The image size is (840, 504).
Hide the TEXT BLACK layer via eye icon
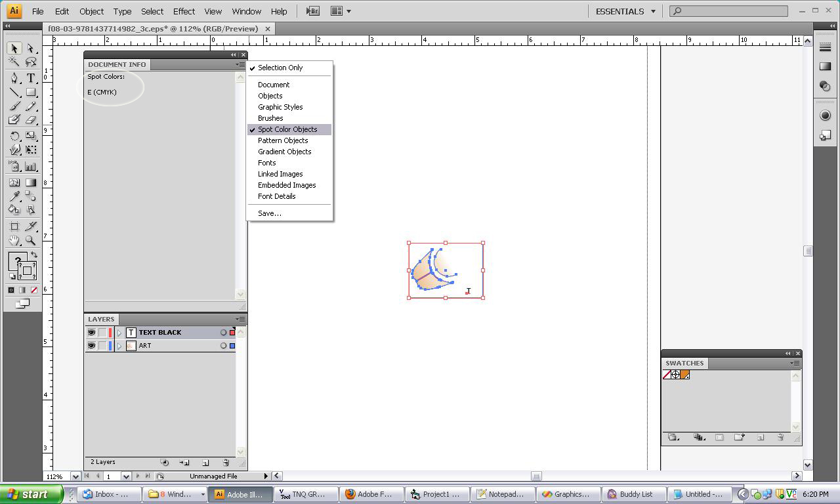91,333
